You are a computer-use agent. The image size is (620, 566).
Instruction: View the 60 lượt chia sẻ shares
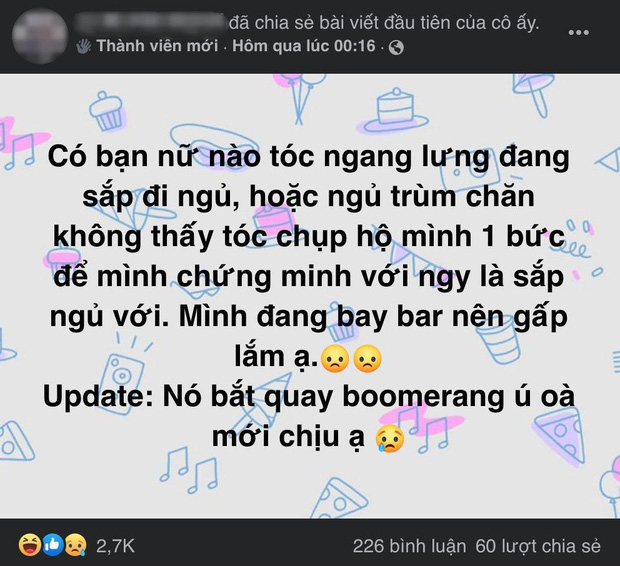tap(538, 546)
